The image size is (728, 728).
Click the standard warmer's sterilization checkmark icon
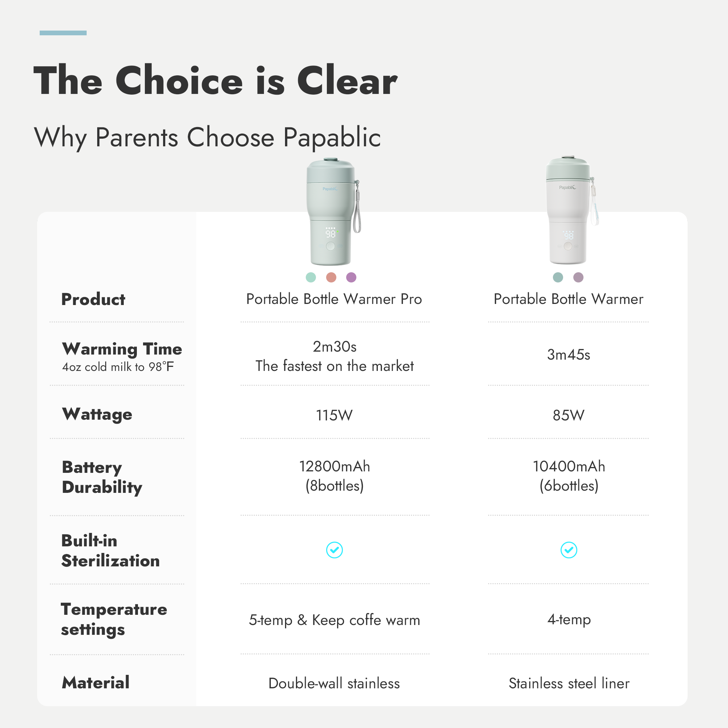pyautogui.click(x=569, y=550)
